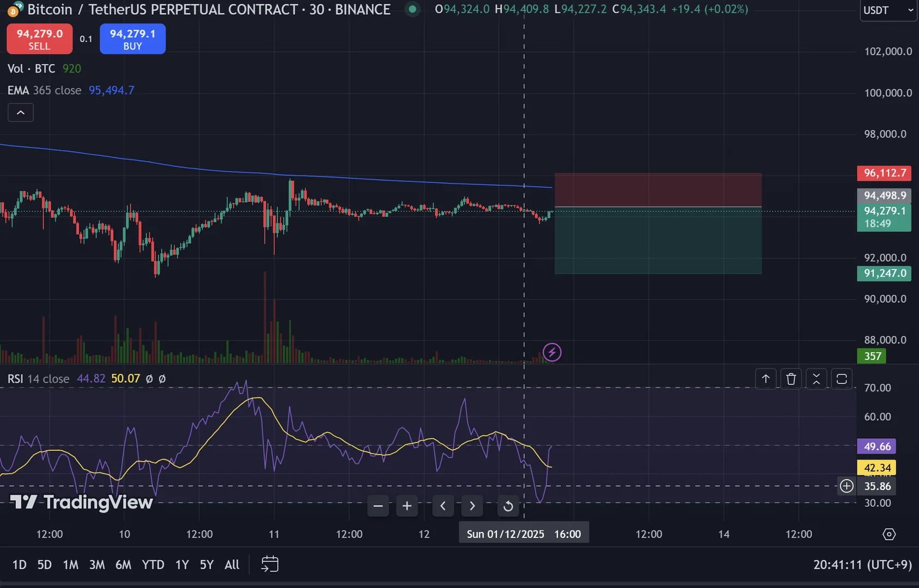Viewport: 919px width, 588px height.
Task: Select the 3M date range
Action: click(x=97, y=565)
